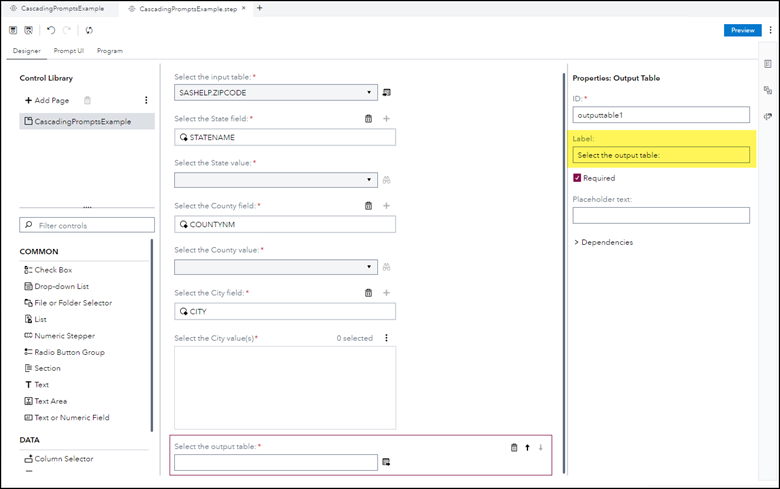Select the Text Area control
Viewport: 780px width, 489px height.
coord(45,401)
